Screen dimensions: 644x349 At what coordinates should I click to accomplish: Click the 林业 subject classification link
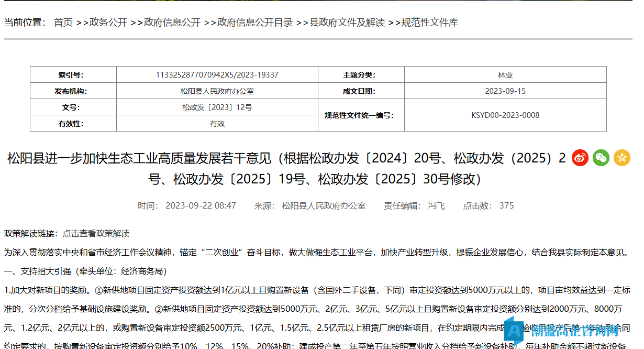(x=505, y=74)
